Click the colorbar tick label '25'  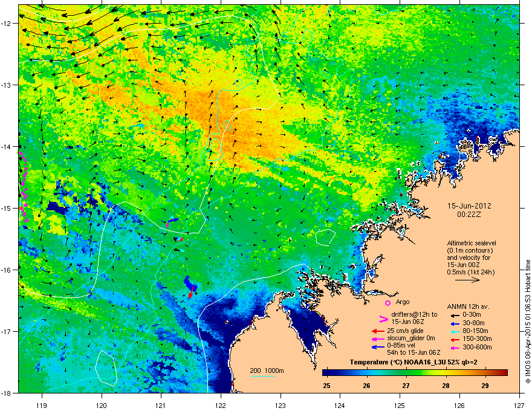[x=326, y=386]
